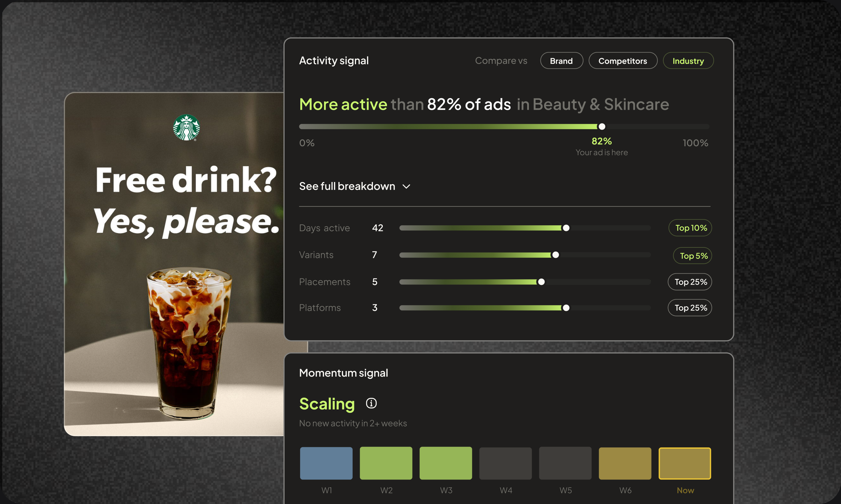The height and width of the screenshot is (504, 841).
Task: Select the green W2 week block
Action: [386, 463]
